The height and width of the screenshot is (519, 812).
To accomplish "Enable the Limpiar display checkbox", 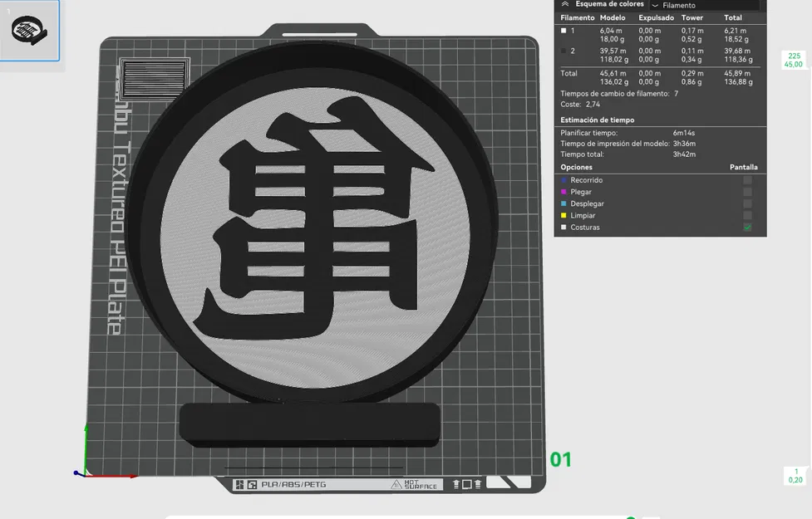I will pos(747,215).
